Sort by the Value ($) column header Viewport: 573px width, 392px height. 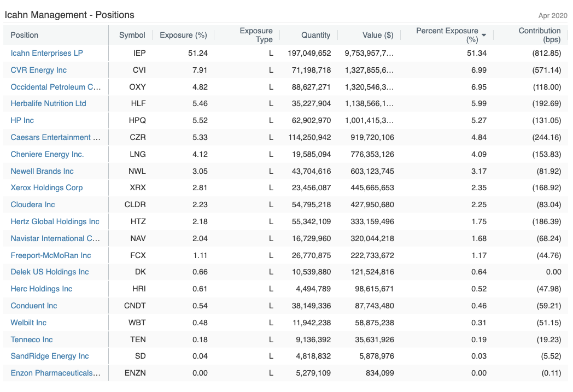click(378, 35)
